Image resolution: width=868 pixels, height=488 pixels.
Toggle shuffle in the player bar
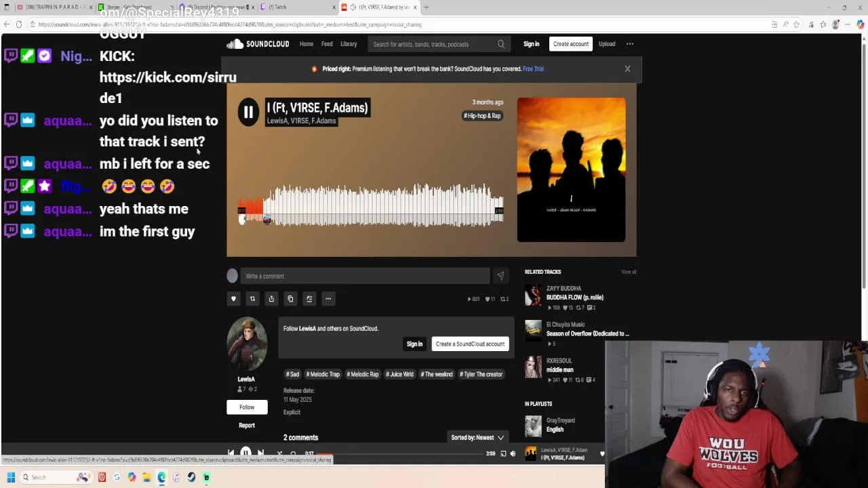(279, 453)
